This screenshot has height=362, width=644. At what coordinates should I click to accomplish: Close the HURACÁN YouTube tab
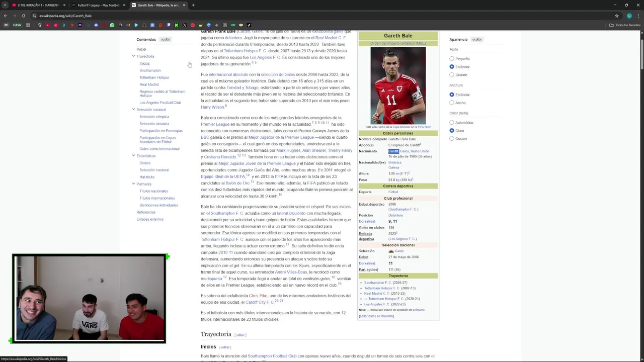tap(64, 5)
